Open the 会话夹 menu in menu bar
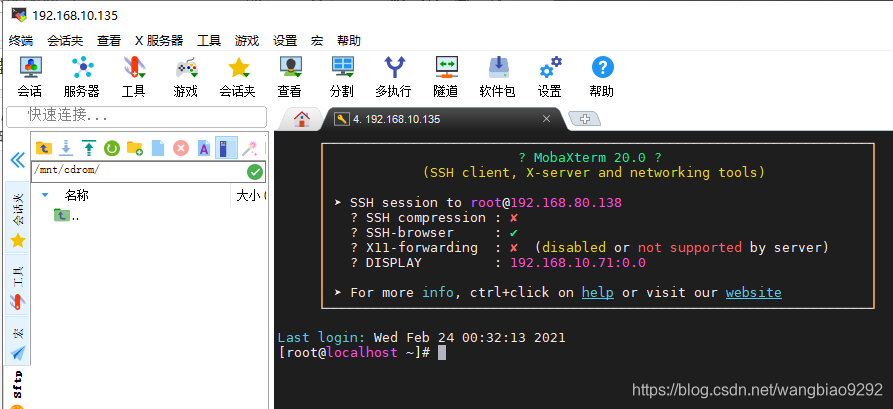The image size is (893, 409). [x=65, y=40]
